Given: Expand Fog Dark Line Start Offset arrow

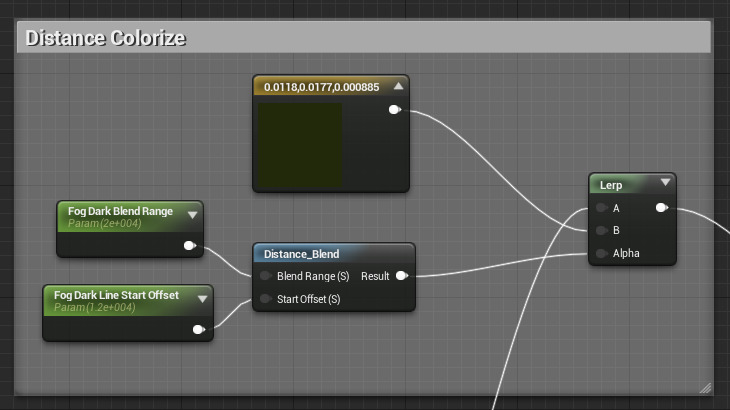Looking at the screenshot, I should point(202,298).
